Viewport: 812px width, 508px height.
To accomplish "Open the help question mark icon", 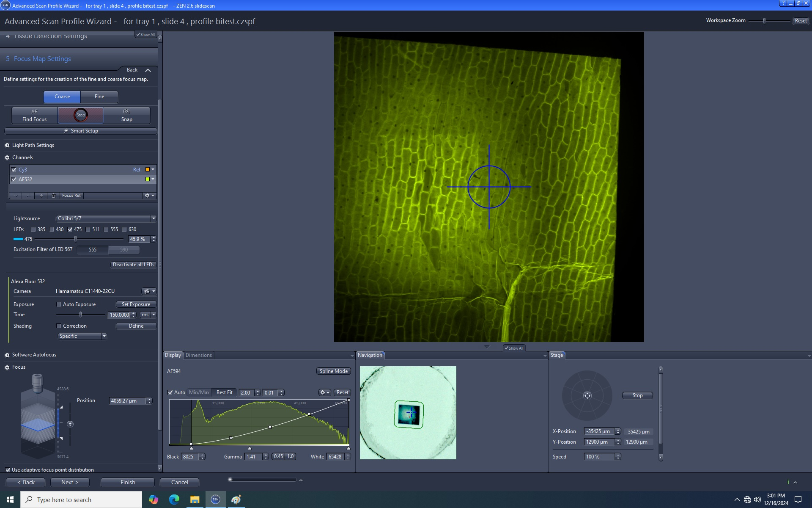I will (783, 3).
